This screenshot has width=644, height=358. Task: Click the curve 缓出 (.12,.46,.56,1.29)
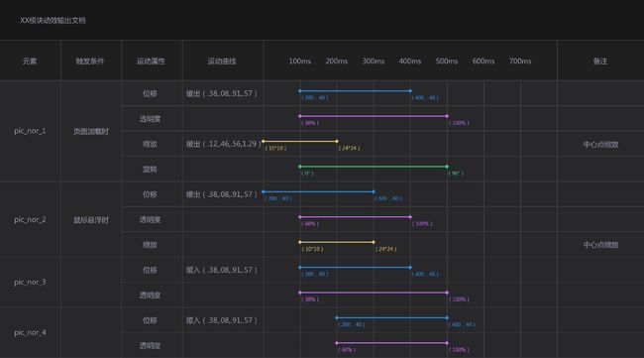[x=224, y=144]
